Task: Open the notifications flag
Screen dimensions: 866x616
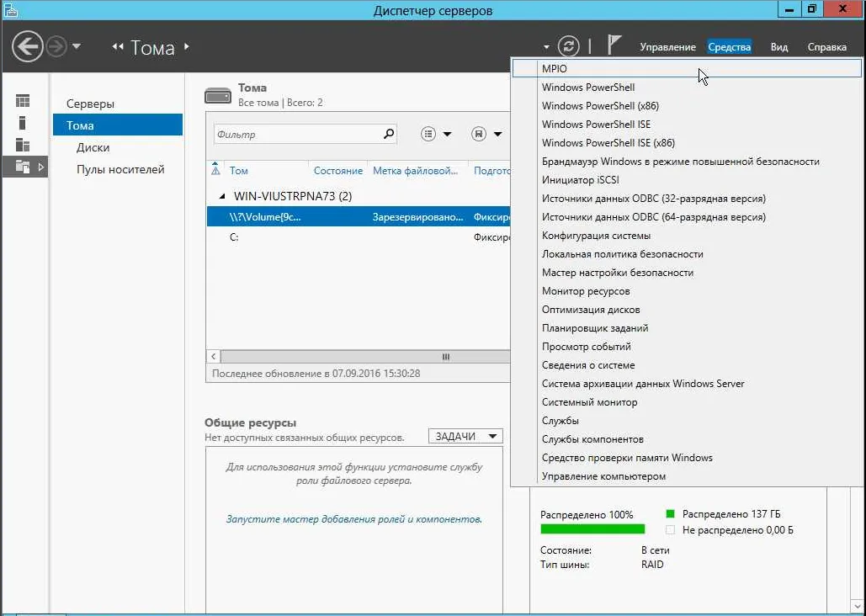Action: pos(614,45)
